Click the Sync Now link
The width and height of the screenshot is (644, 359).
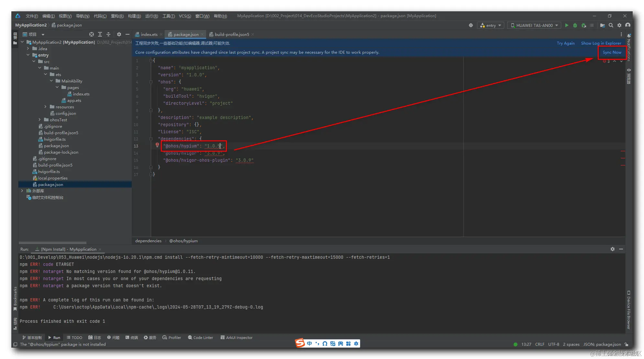pyautogui.click(x=612, y=52)
